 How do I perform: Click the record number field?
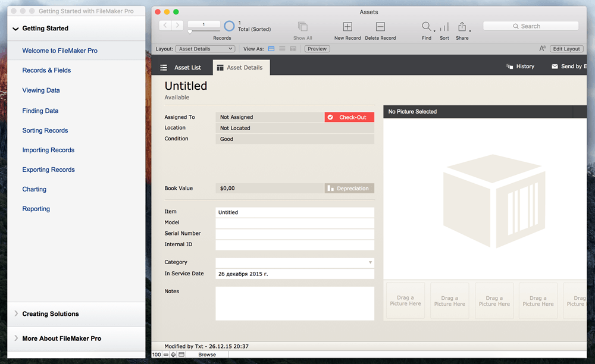203,24
